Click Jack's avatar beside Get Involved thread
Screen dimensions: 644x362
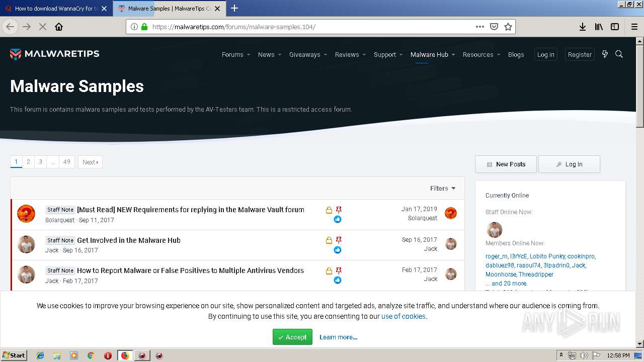coord(26,244)
